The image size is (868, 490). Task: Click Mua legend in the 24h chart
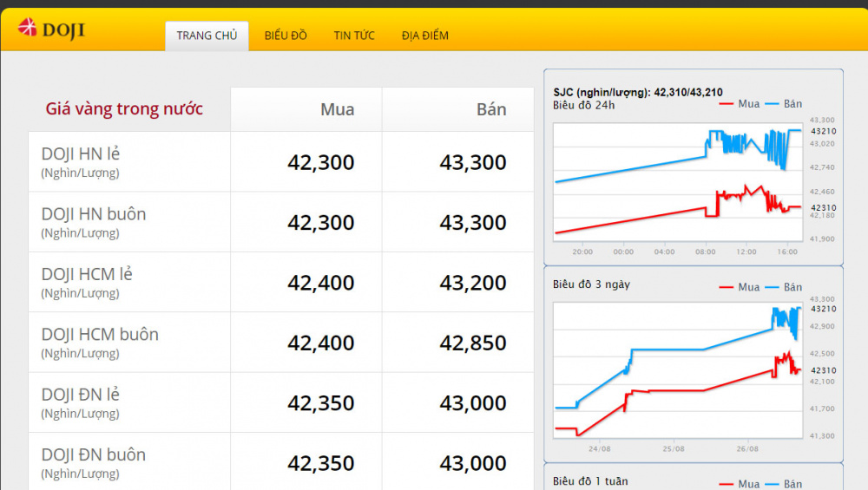740,104
